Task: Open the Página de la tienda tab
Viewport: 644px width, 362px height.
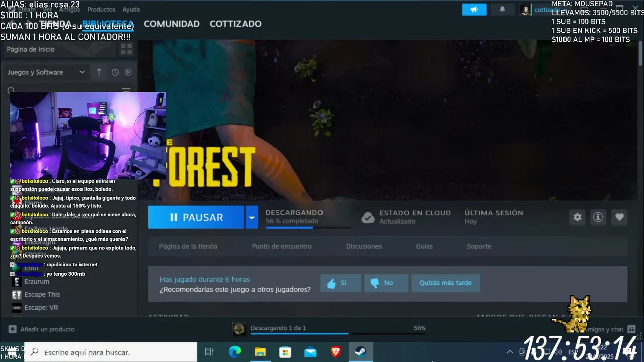Action: tap(188, 246)
